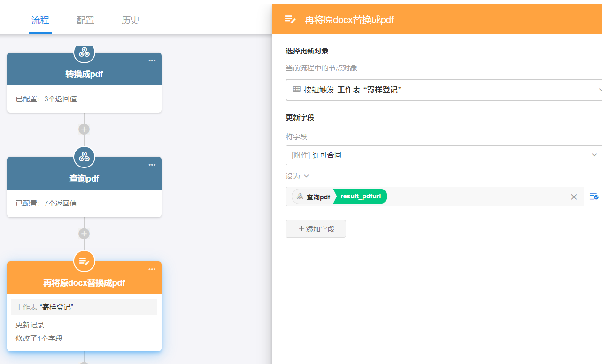The image size is (602, 364).
Task: Add a node below 转换成pdf
Action: pos(84,129)
